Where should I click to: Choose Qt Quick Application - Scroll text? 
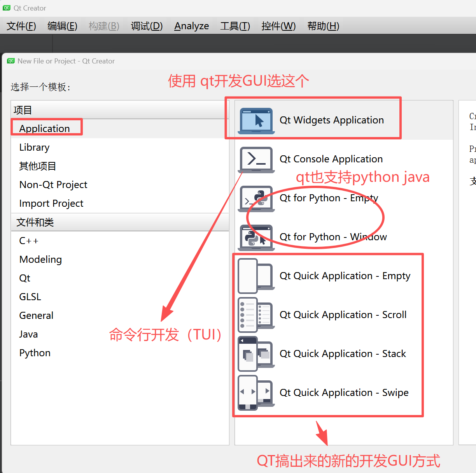pyautogui.click(x=343, y=315)
